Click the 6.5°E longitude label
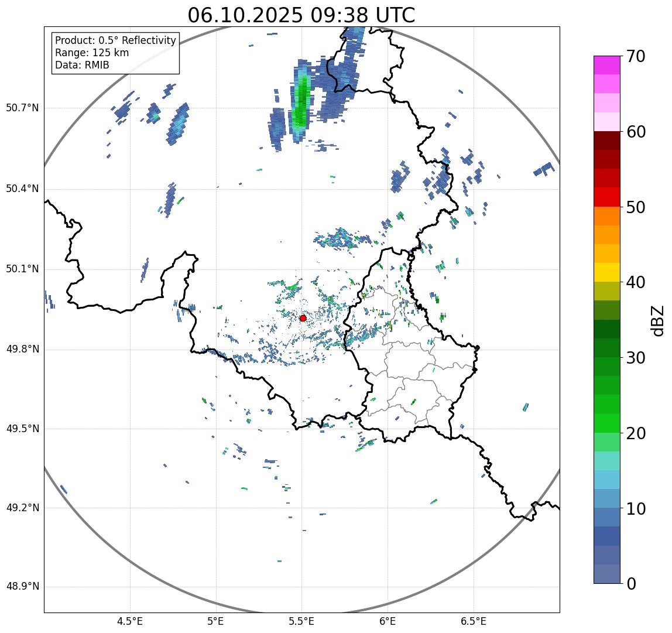The height and width of the screenshot is (633, 672). [x=474, y=621]
